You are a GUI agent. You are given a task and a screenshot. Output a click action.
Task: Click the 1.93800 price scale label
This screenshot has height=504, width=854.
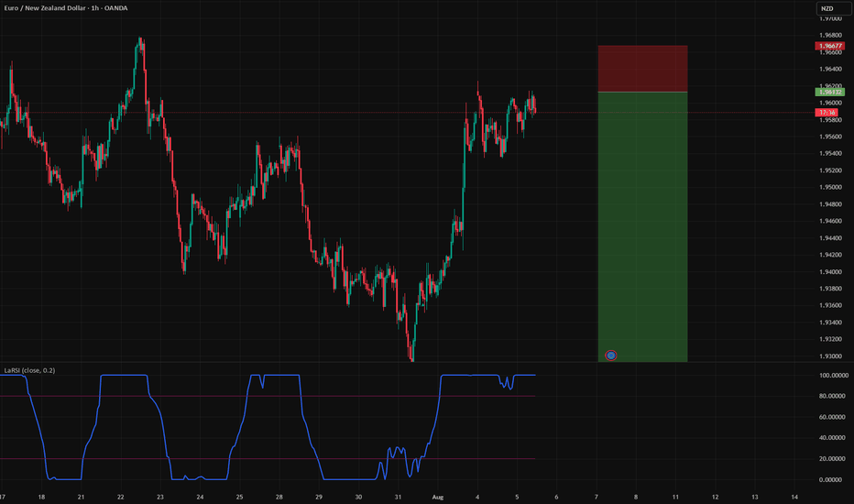[830, 289]
